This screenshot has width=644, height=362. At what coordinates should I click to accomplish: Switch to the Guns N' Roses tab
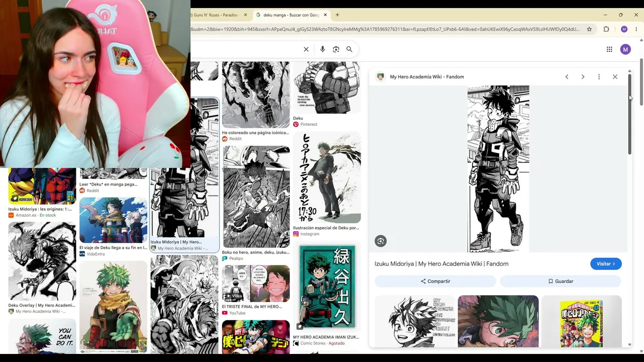coord(215,15)
